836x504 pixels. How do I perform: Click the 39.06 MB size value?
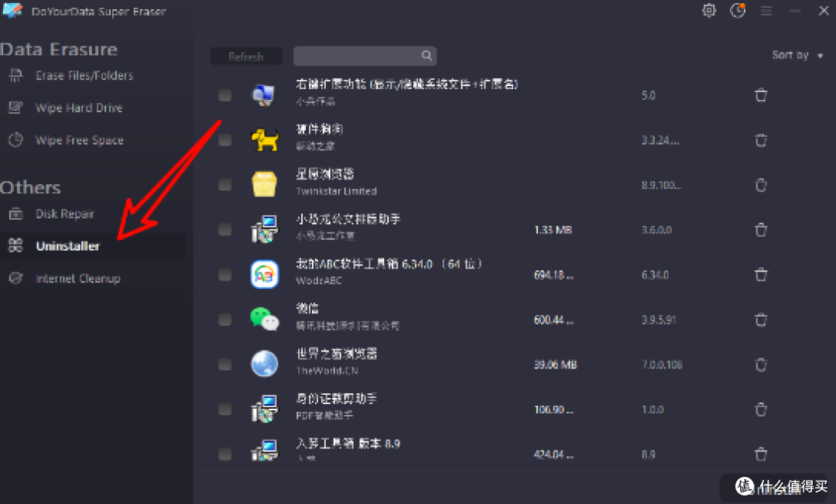click(x=556, y=365)
